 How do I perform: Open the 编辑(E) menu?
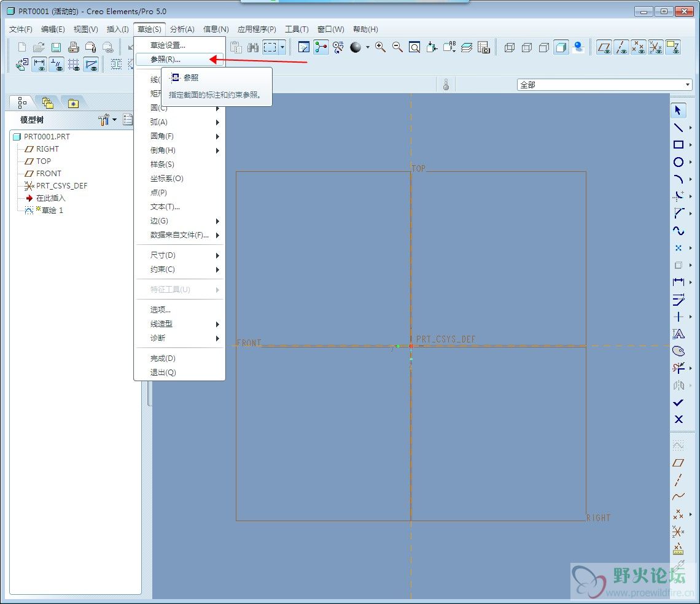53,29
